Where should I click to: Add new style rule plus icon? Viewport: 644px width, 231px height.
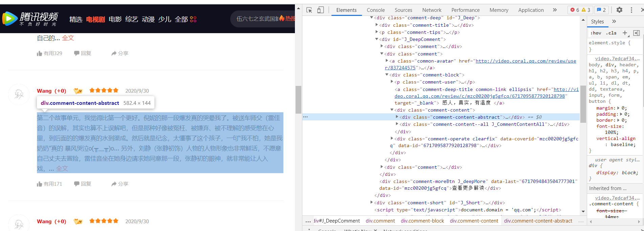click(625, 33)
